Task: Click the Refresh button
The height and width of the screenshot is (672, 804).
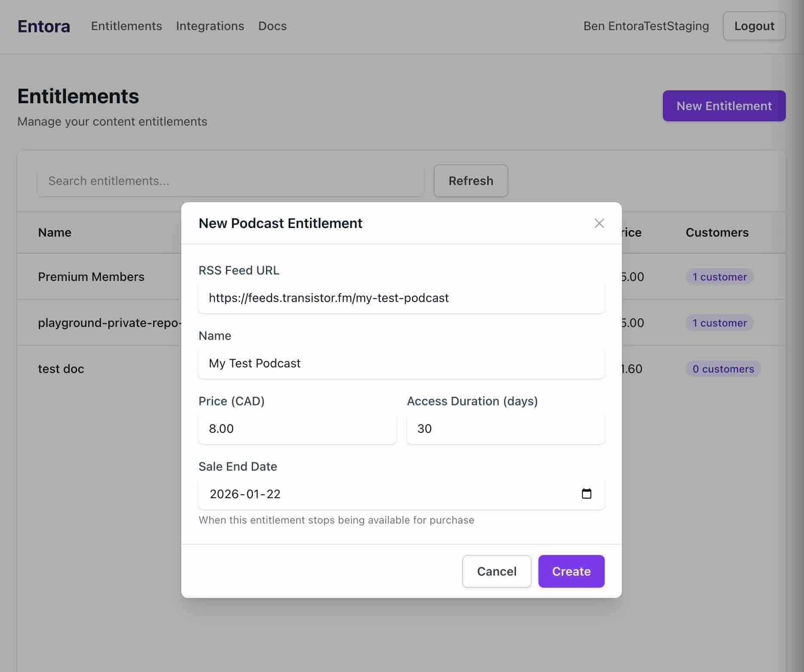Action: coord(470,181)
